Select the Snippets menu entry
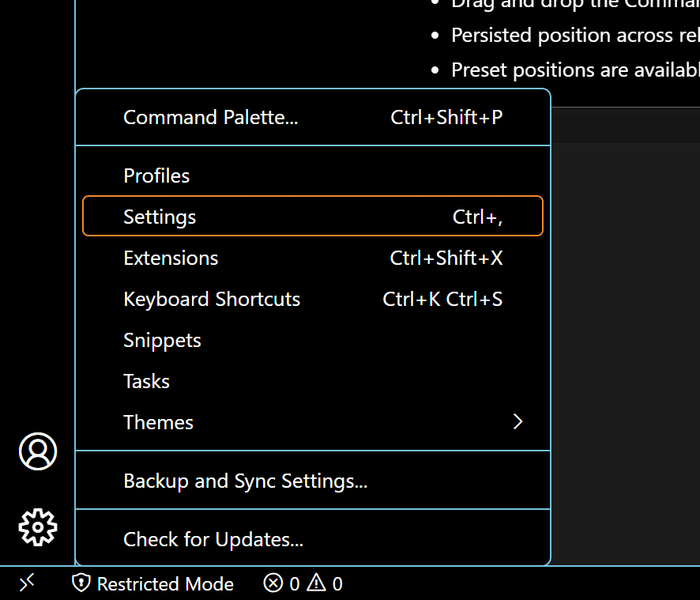The image size is (700, 600). [x=162, y=340]
